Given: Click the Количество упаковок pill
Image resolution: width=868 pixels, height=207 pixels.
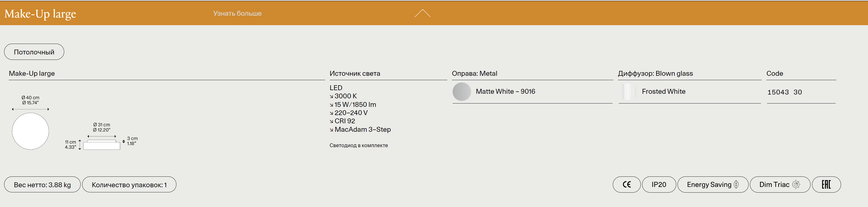Looking at the screenshot, I should (129, 185).
